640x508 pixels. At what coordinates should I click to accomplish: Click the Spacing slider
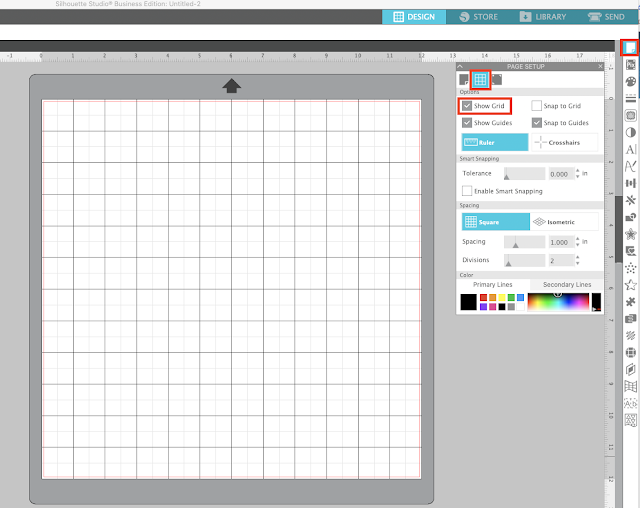coord(524,242)
